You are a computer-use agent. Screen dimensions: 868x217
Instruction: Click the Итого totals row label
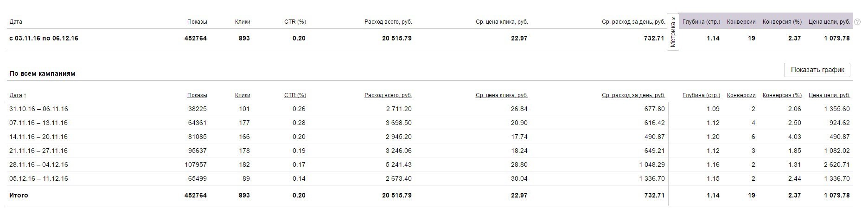[x=19, y=195]
